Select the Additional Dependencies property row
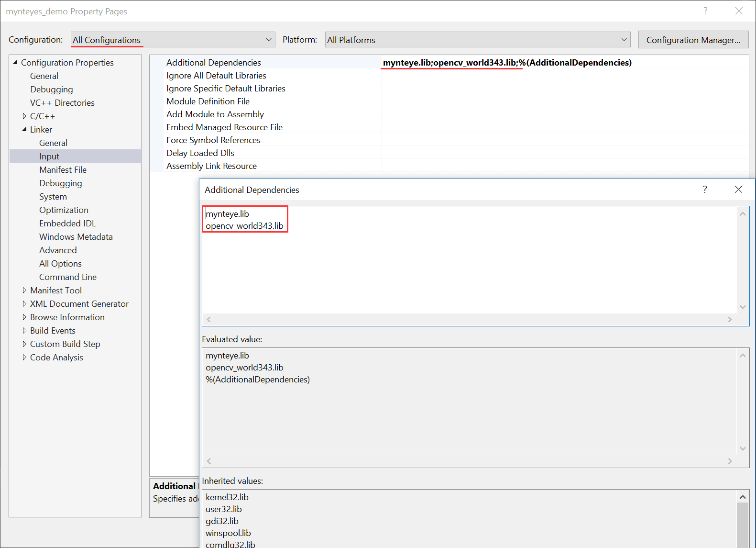Viewport: 756px width, 548px height. tap(214, 63)
